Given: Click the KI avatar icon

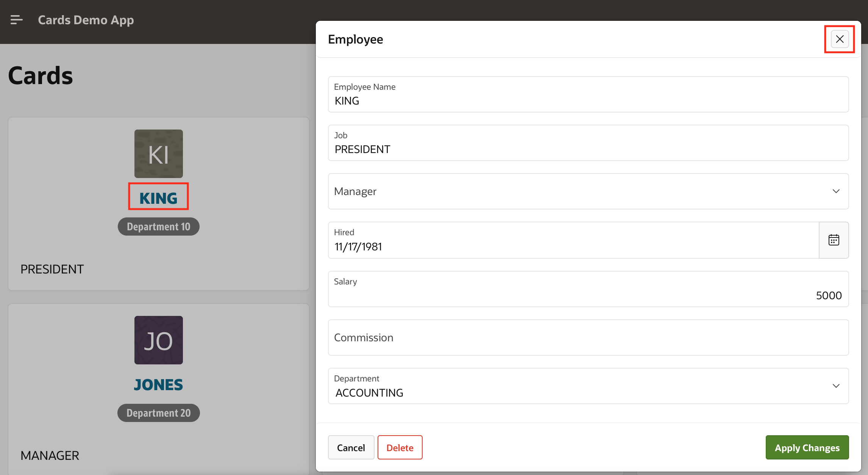Looking at the screenshot, I should pos(158,154).
